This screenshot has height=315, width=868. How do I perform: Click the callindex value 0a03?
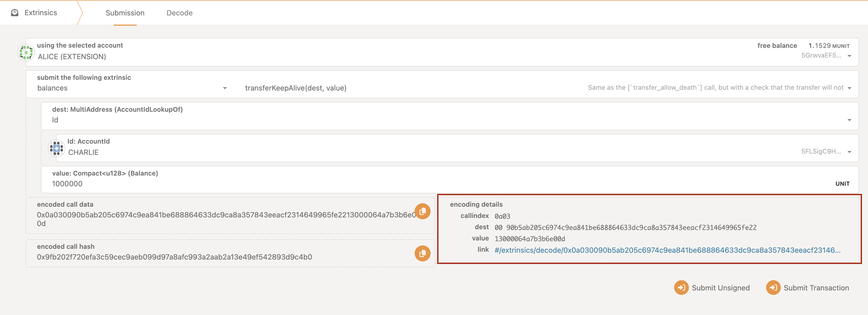point(502,216)
